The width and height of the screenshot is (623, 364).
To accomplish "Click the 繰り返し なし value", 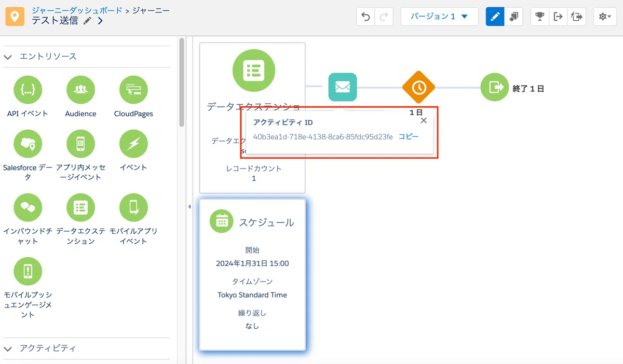I will 252,326.
